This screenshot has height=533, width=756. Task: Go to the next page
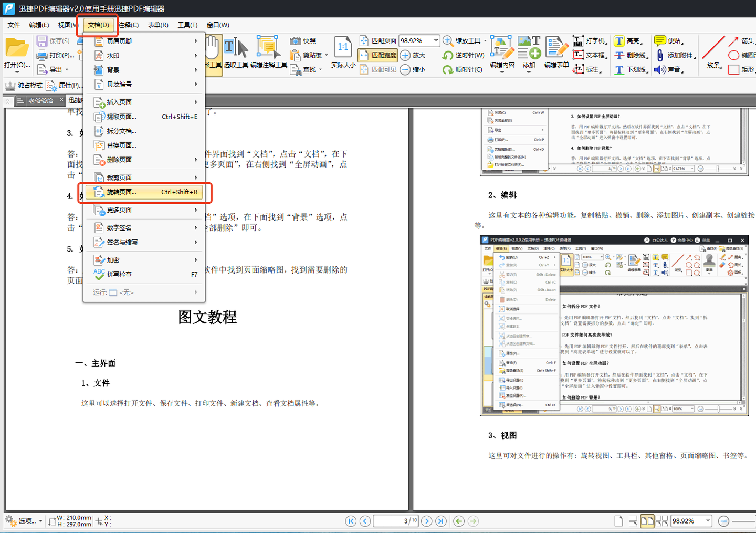427,521
